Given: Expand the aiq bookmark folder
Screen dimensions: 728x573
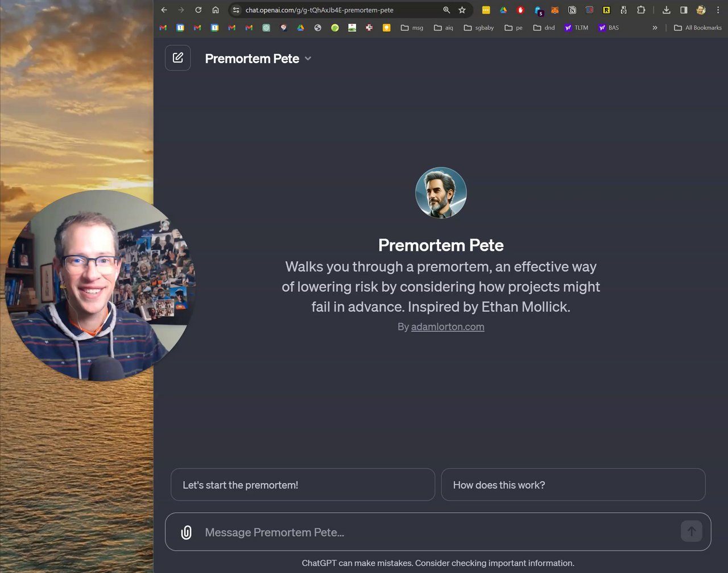Looking at the screenshot, I should point(444,27).
